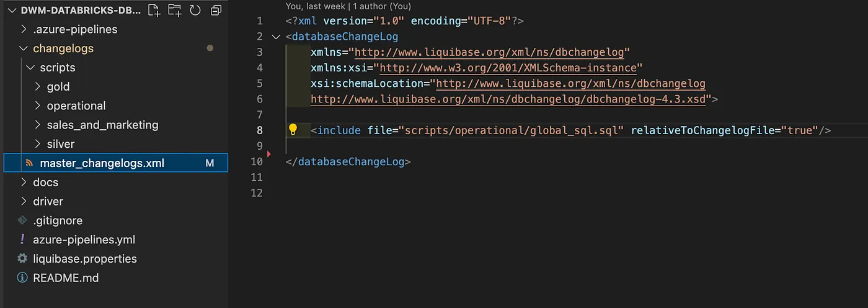This screenshot has width=868, height=308.
Task: Click the git icon beside .gitignore
Action: (x=23, y=220)
